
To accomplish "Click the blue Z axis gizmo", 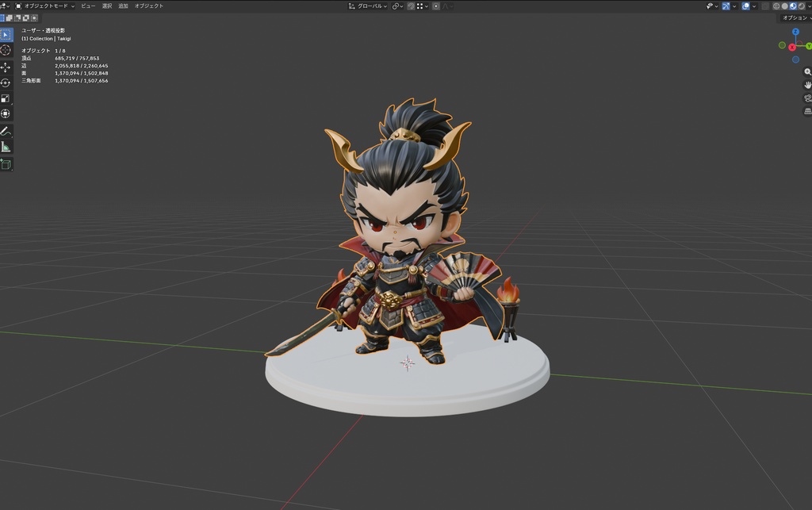I will click(795, 32).
